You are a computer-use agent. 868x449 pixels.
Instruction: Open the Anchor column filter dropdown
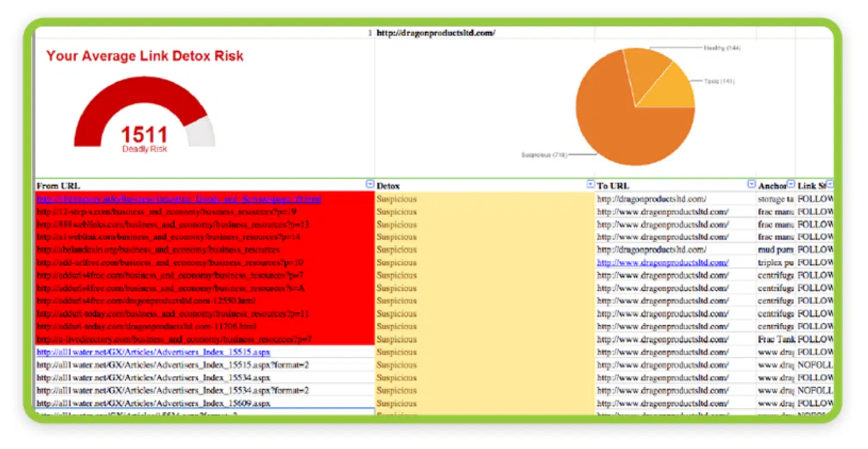click(791, 185)
